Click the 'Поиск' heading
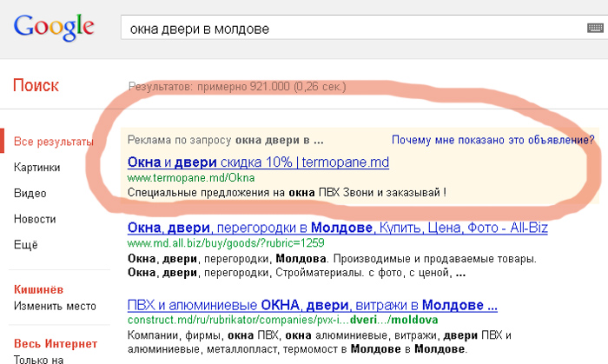The width and height of the screenshot is (608, 364). pos(36,85)
